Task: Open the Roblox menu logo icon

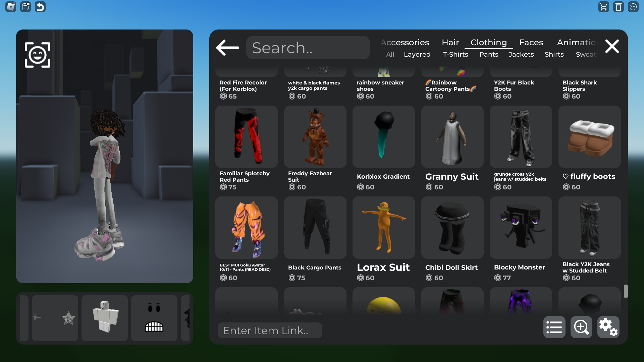Action: (11, 7)
